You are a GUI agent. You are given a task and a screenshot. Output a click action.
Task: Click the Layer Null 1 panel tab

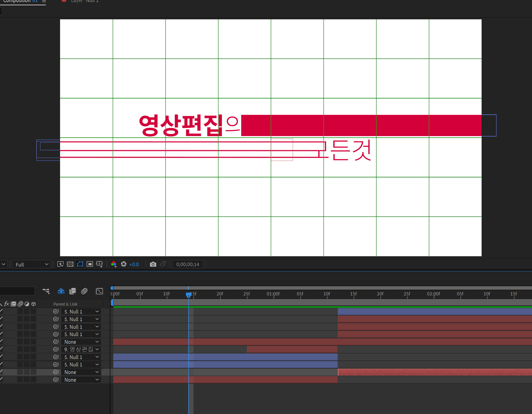click(x=84, y=1)
